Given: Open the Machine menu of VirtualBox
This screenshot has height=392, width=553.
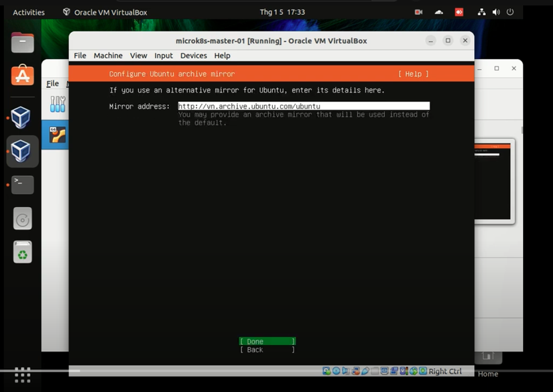Looking at the screenshot, I should 108,56.
